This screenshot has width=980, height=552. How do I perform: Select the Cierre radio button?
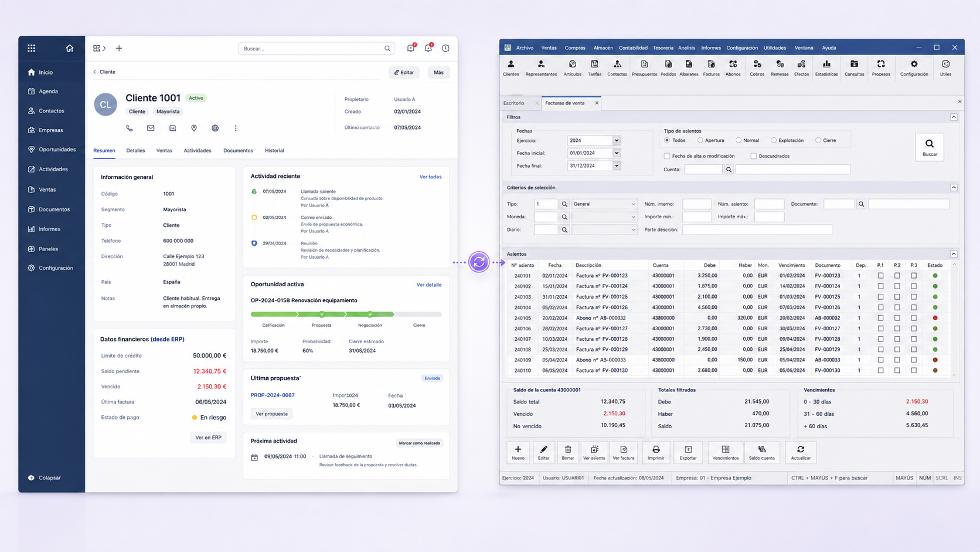coord(818,140)
